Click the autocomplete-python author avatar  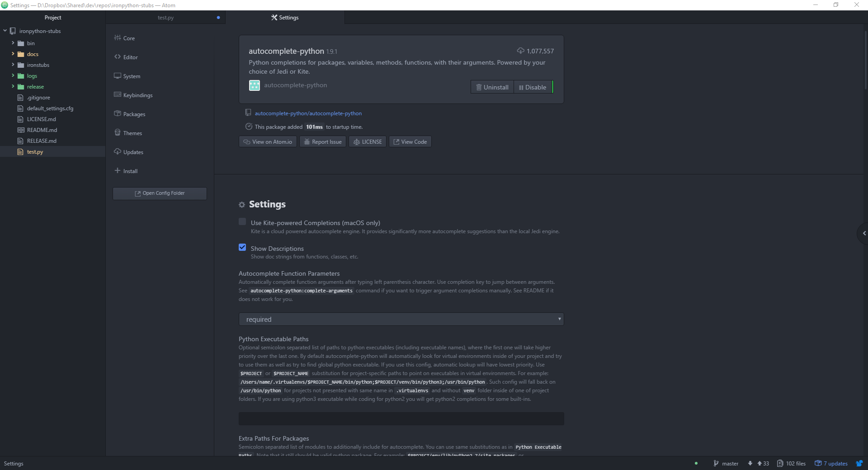point(255,85)
